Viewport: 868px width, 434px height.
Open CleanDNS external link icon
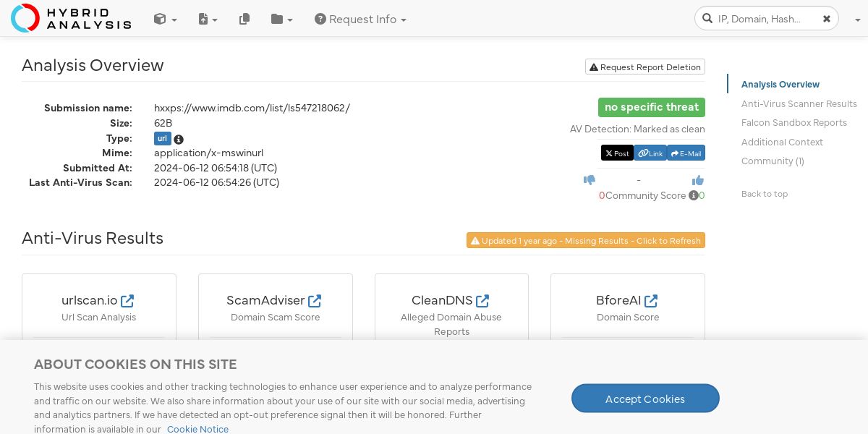[482, 300]
